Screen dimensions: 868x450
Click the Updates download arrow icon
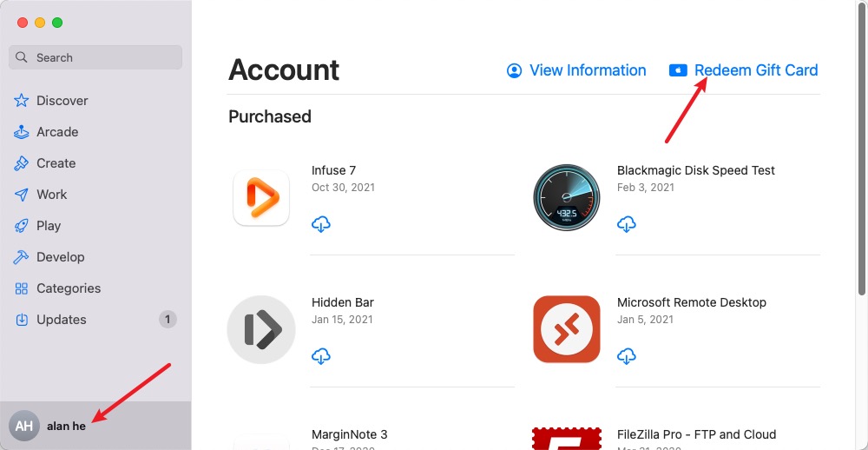pyautogui.click(x=22, y=320)
